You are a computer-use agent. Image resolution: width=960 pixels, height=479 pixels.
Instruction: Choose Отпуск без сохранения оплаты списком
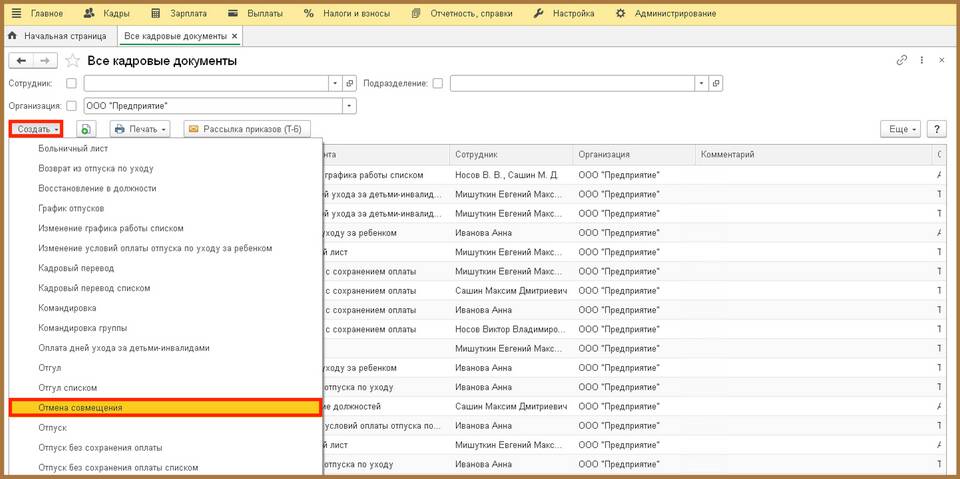pos(165,468)
